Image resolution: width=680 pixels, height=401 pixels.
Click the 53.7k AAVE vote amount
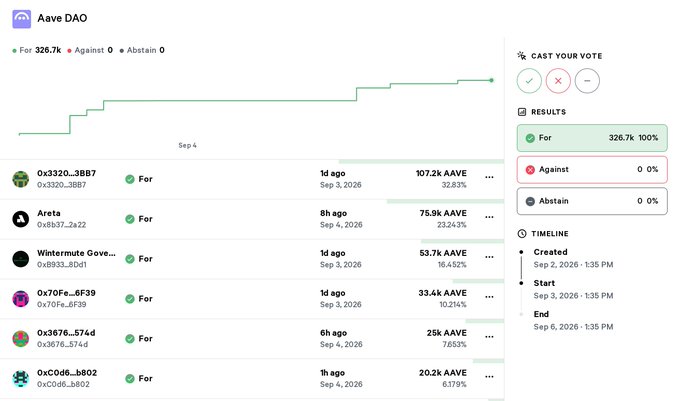tap(443, 253)
